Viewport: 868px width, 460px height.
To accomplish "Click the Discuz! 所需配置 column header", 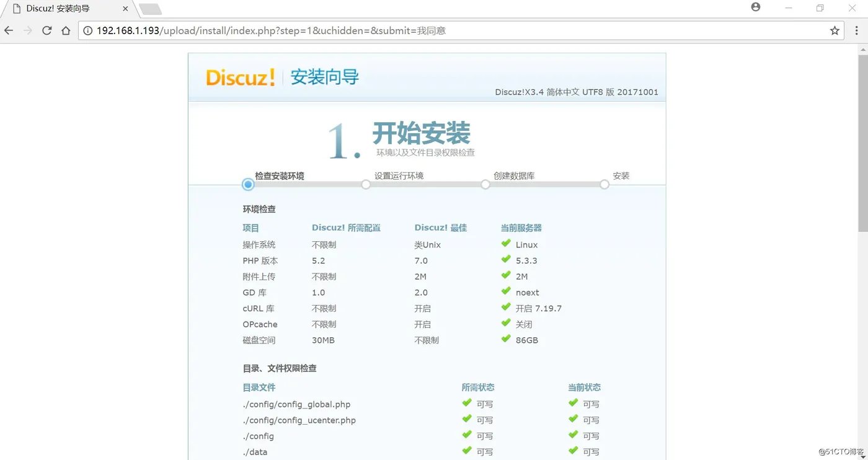I will [x=346, y=228].
